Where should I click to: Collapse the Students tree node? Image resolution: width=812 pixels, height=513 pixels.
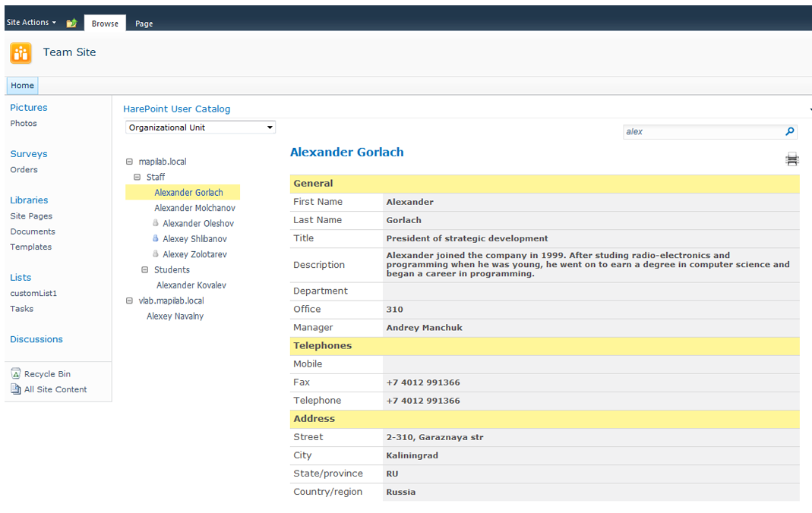tap(145, 270)
